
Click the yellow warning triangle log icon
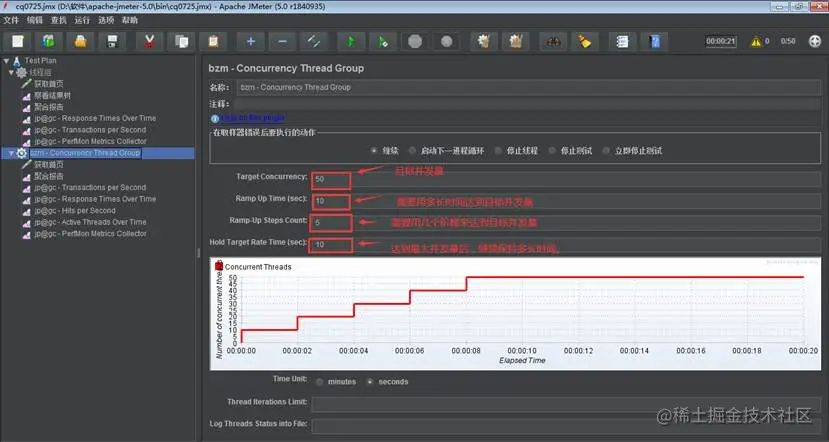756,41
